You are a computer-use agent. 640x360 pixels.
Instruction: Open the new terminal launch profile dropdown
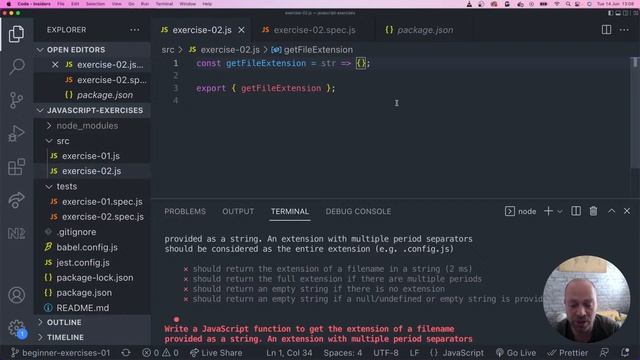point(560,211)
